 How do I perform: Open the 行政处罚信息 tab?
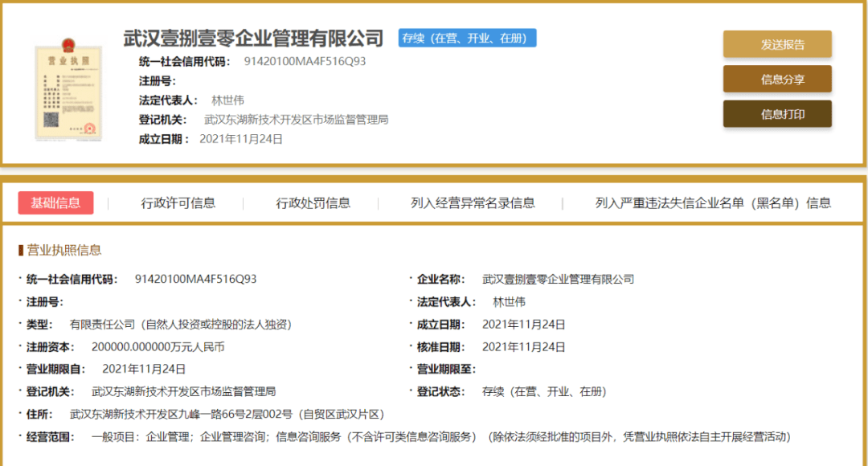pos(313,203)
